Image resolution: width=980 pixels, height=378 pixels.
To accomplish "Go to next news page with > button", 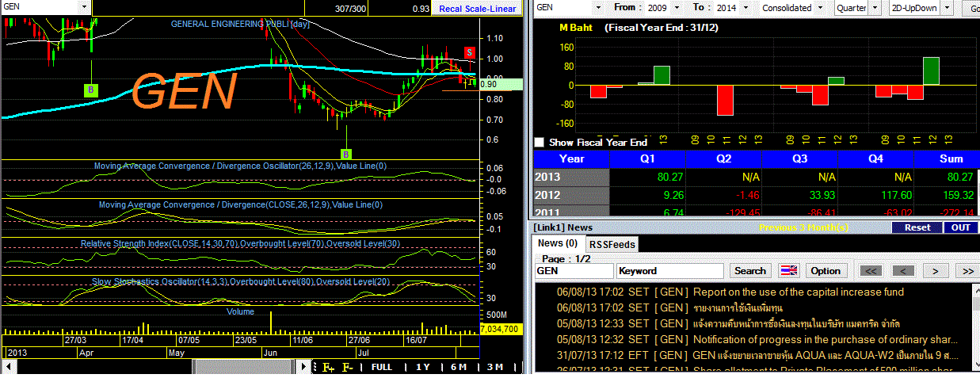I will tap(936, 271).
